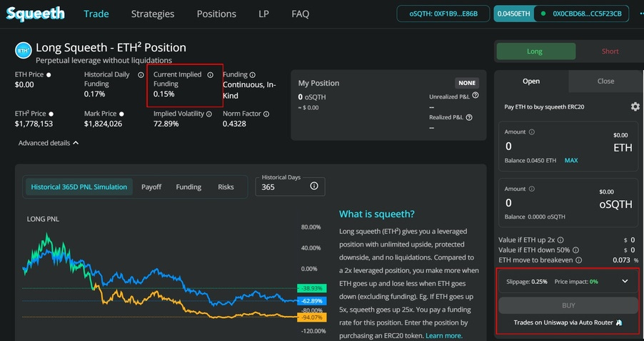This screenshot has height=341, width=644.
Task: Open Unrealized P&L help icon
Action: 476,95
